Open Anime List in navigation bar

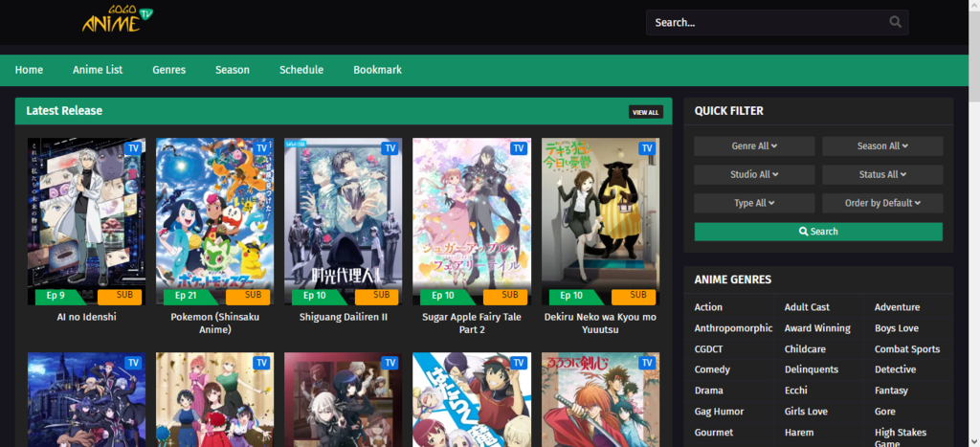click(x=98, y=70)
